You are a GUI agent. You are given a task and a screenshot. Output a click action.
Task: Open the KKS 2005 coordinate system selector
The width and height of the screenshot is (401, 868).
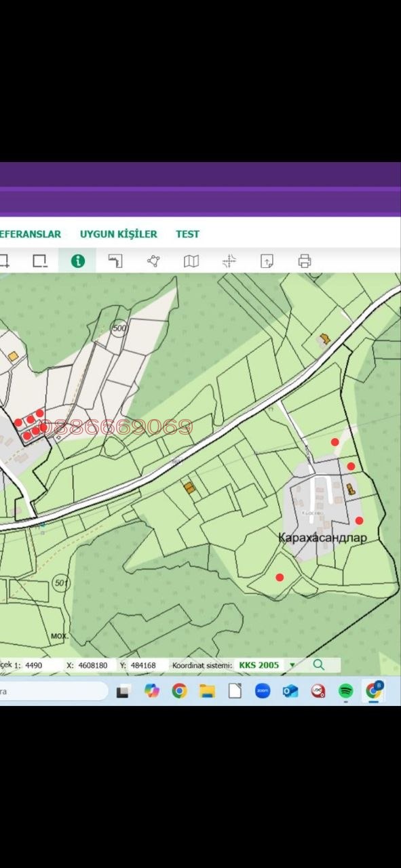pos(259,665)
